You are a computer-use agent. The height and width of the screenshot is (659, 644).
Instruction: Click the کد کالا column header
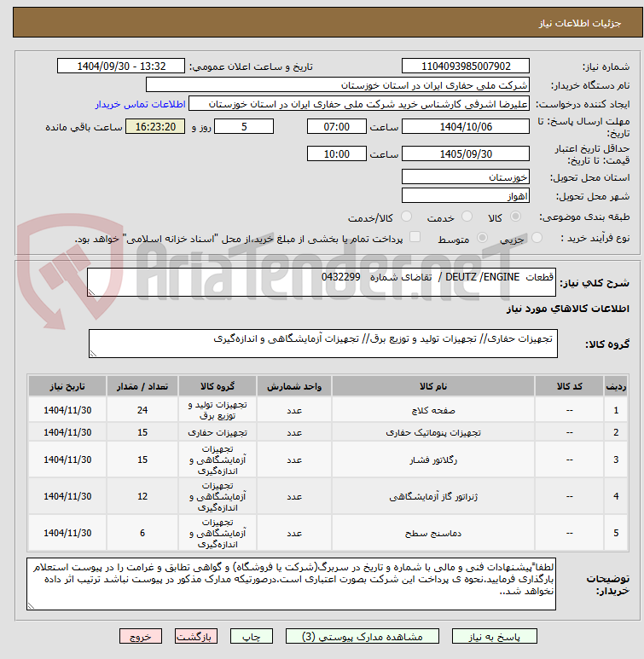[x=569, y=386]
